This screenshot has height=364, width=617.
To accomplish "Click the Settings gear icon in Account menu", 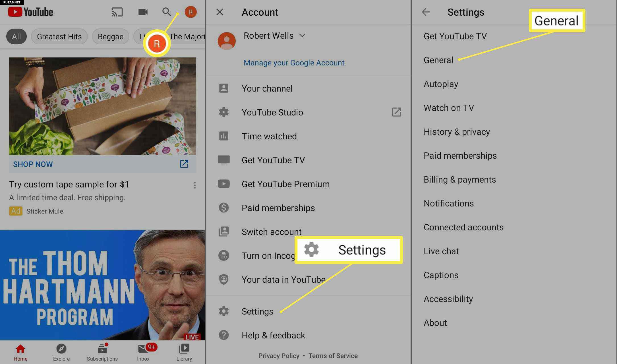I will pyautogui.click(x=224, y=311).
